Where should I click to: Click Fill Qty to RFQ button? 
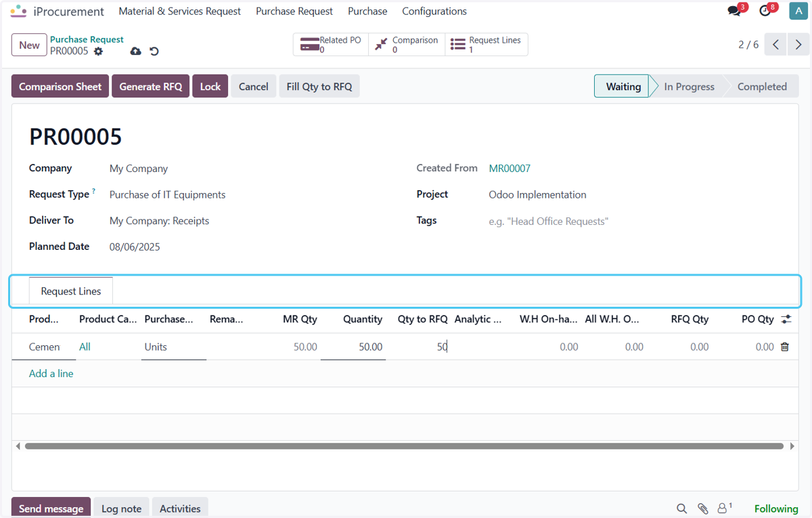pos(319,87)
